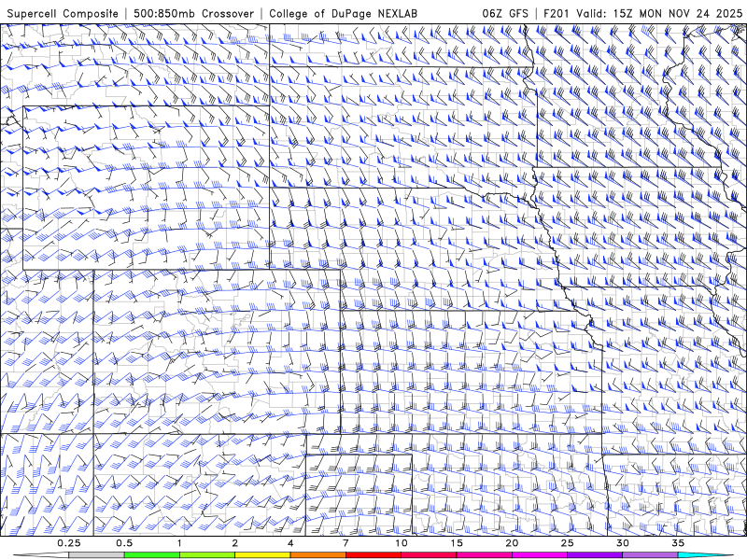Click the 10 colorbar scale label
The width and height of the screenshot is (747, 560).
(x=402, y=543)
